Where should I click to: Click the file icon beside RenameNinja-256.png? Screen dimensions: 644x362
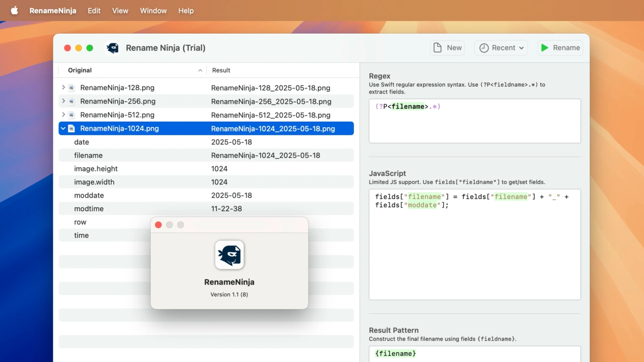(72, 102)
